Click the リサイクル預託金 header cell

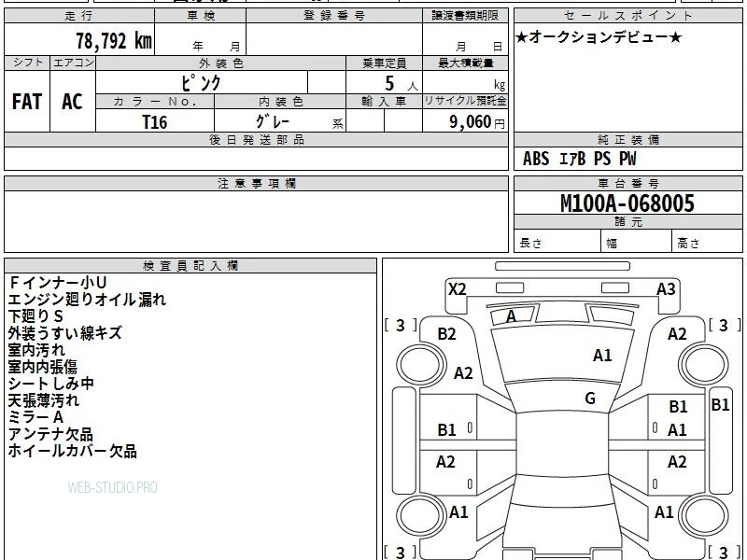coord(465,102)
